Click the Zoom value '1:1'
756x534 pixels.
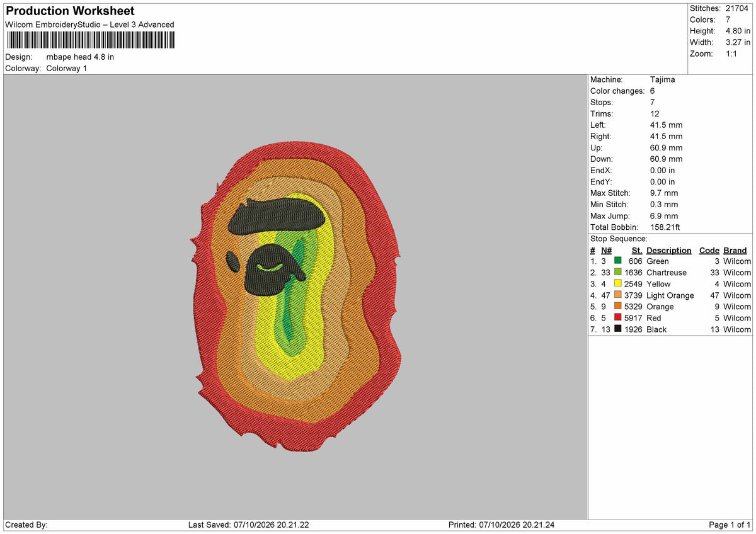coord(732,54)
